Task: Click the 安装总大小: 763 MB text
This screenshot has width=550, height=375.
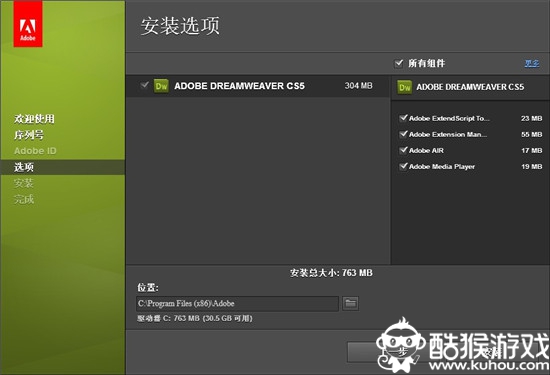Action: pos(331,273)
